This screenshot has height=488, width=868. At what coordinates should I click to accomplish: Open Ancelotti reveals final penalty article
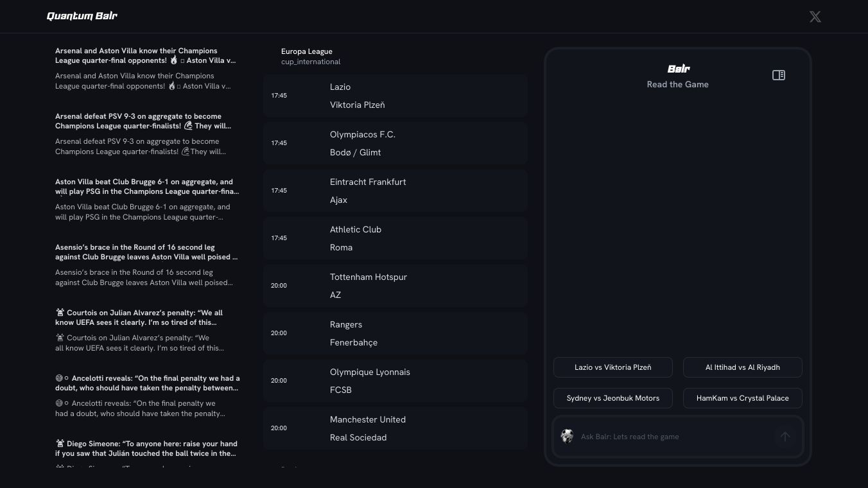tap(146, 383)
